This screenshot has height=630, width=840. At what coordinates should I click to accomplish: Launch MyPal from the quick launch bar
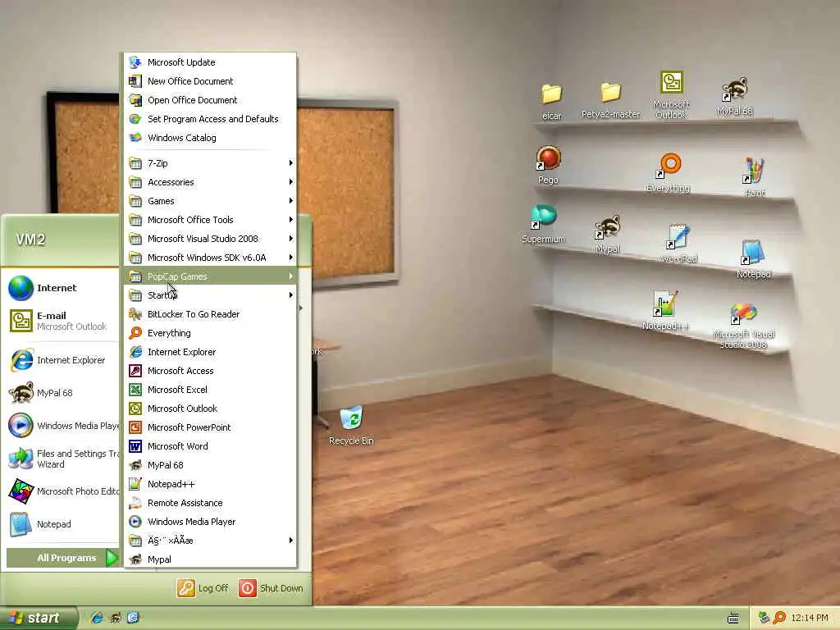tap(115, 618)
